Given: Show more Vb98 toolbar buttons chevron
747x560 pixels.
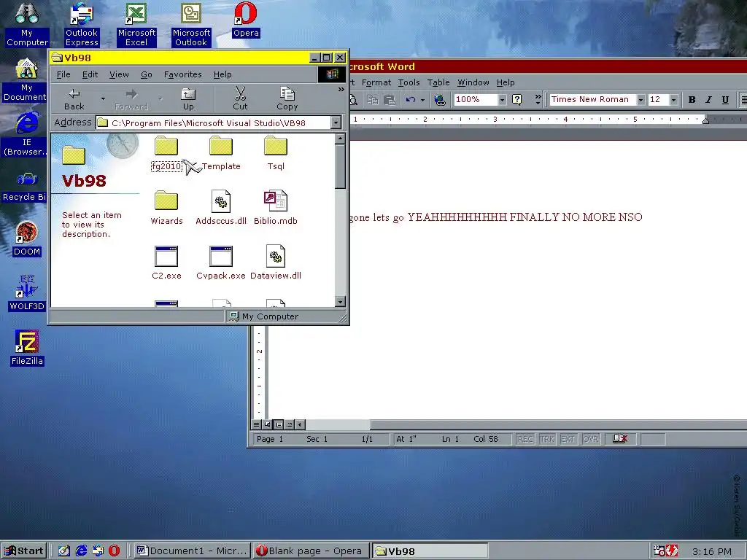Looking at the screenshot, I should [x=341, y=89].
